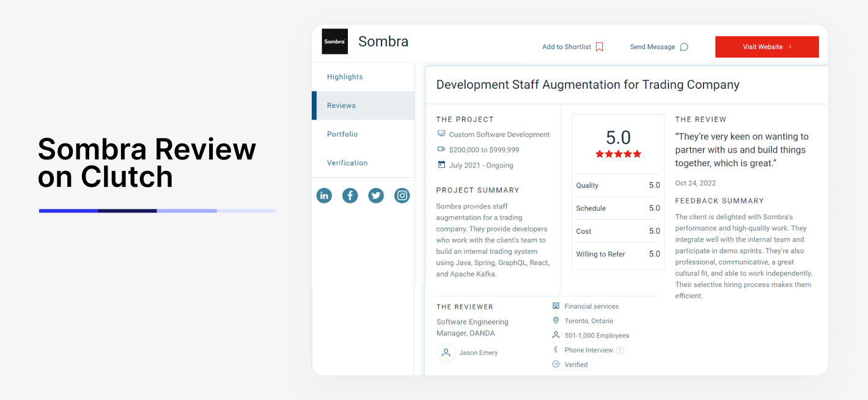Click the Software Engineering Manager, OANDA title
Viewport: 868px width, 400px height.
[x=473, y=328]
